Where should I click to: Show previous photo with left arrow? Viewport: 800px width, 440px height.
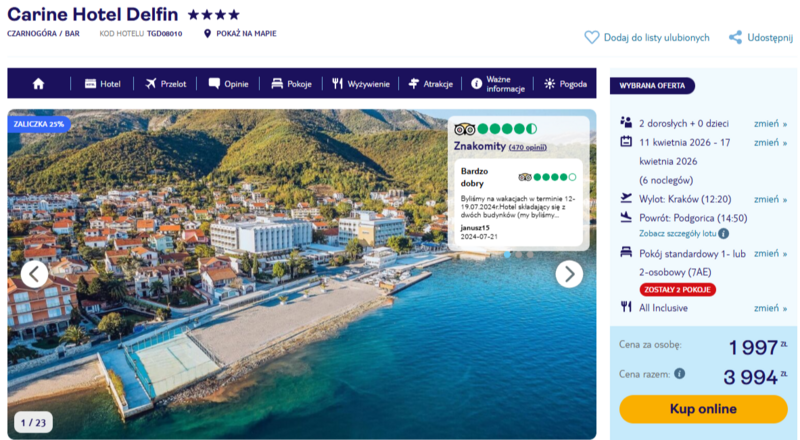(x=35, y=274)
